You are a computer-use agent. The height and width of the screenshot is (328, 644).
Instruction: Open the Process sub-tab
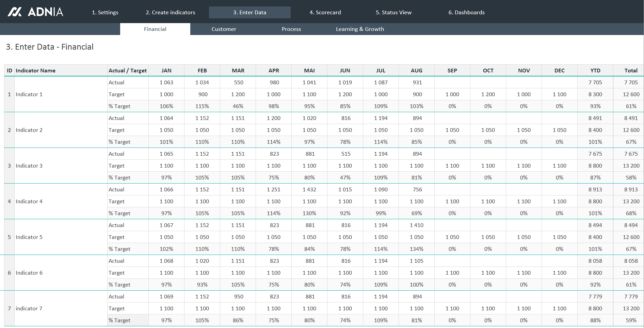pyautogui.click(x=291, y=29)
